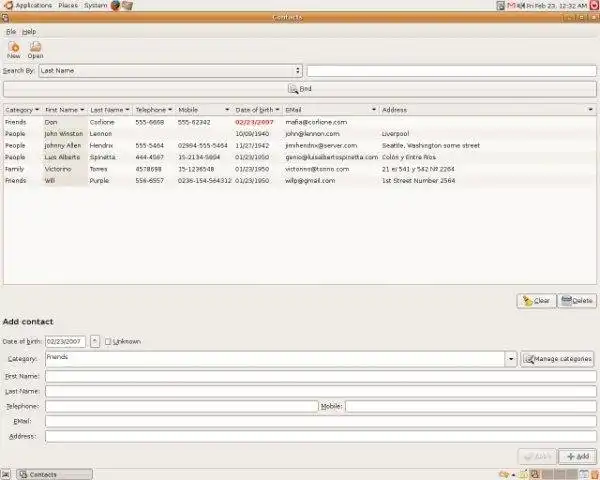Click the Manage categories button

[557, 359]
